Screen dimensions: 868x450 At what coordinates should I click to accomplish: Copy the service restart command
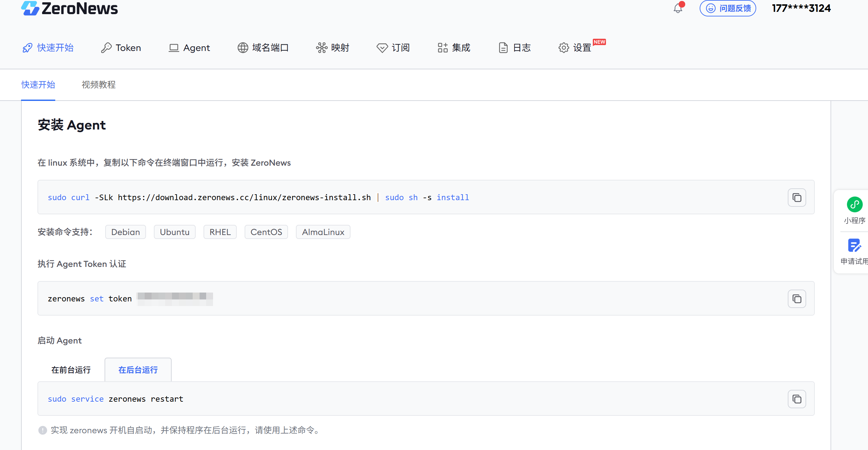pyautogui.click(x=797, y=399)
